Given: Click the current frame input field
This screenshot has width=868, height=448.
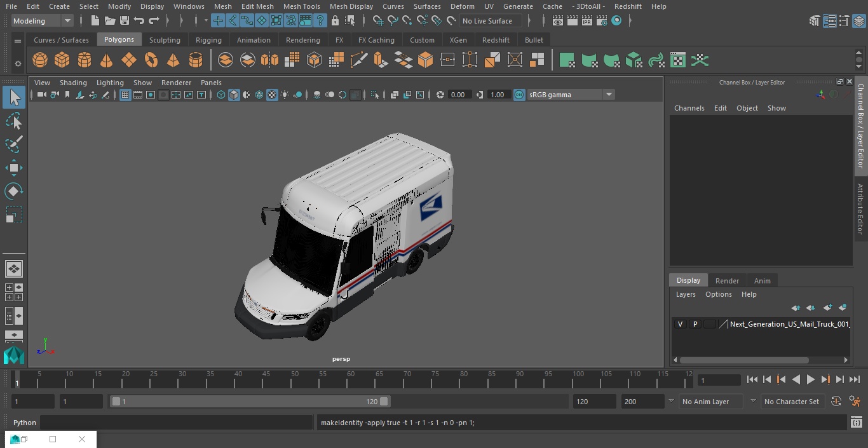Looking at the screenshot, I should pos(719,380).
